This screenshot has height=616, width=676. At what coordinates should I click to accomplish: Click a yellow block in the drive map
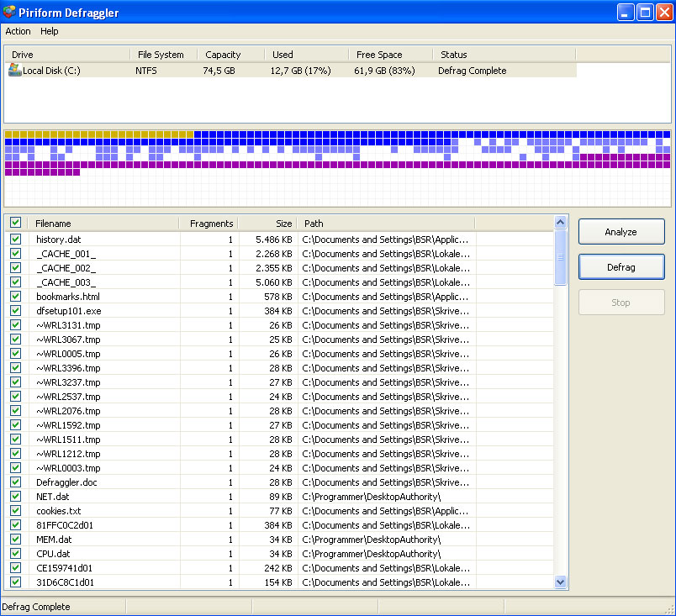coord(84,134)
